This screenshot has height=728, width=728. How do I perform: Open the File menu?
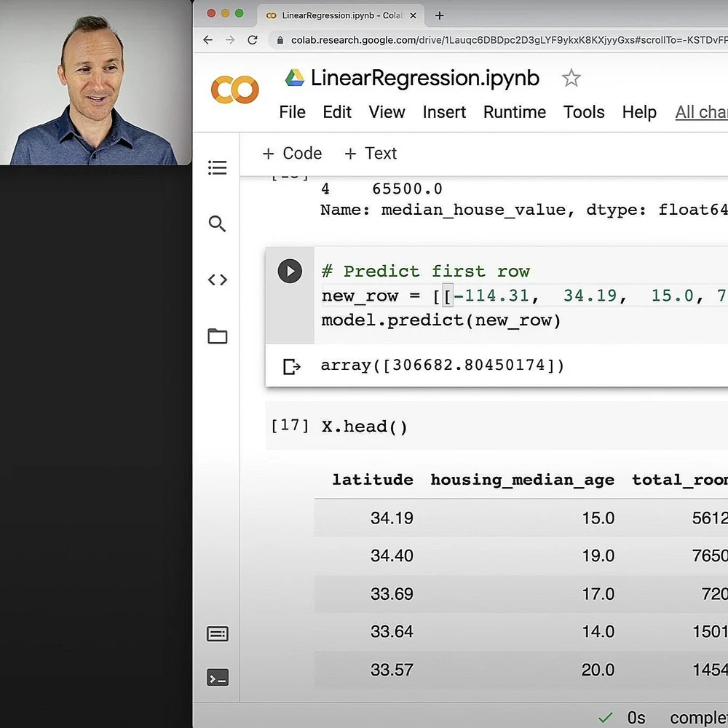(292, 112)
